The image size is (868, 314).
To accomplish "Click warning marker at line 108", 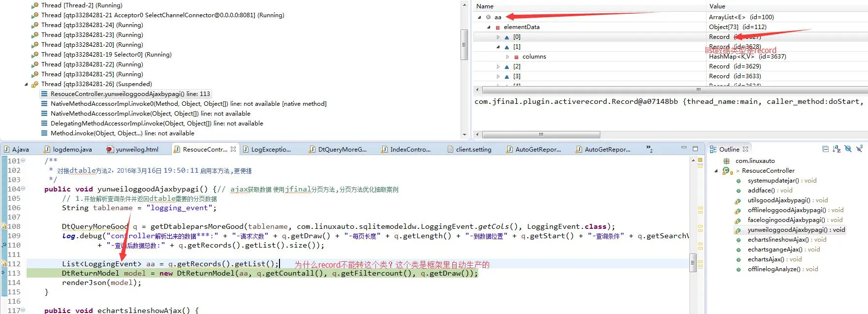I will pos(3,226).
